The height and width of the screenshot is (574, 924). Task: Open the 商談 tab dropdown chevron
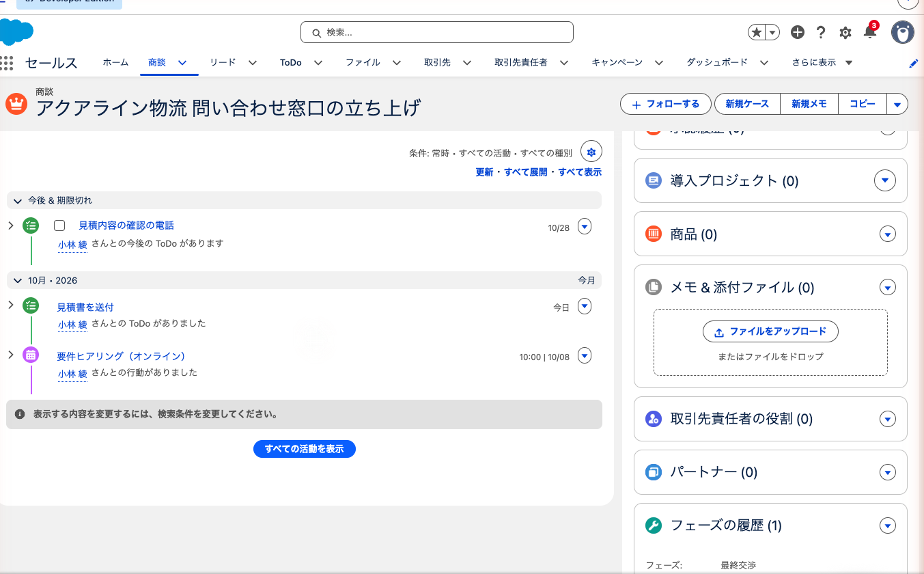click(x=182, y=63)
